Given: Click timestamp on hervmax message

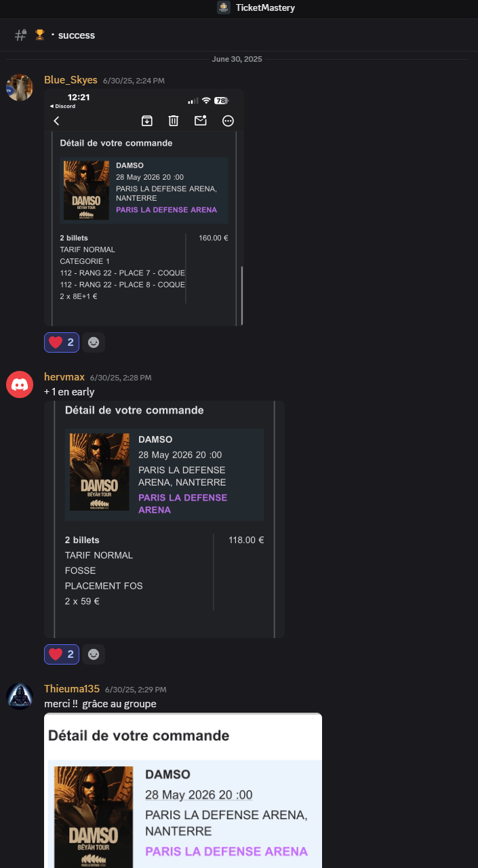Looking at the screenshot, I should [121, 378].
